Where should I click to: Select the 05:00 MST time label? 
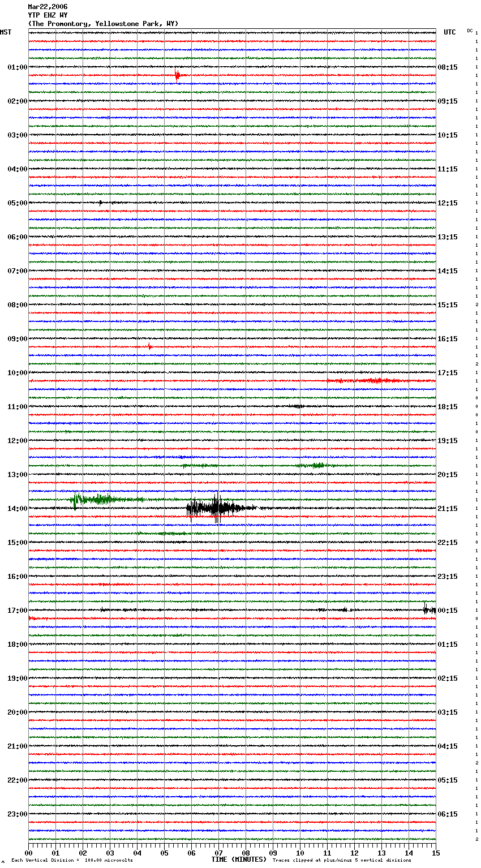point(18,203)
